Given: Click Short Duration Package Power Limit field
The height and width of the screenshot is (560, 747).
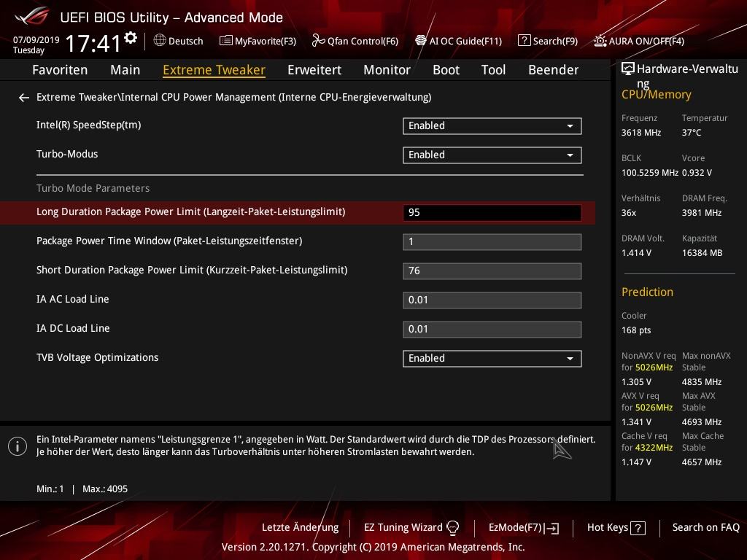Looking at the screenshot, I should (x=492, y=271).
